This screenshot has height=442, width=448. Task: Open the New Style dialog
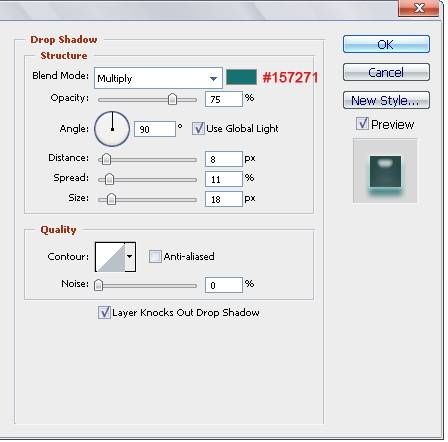pos(386,100)
